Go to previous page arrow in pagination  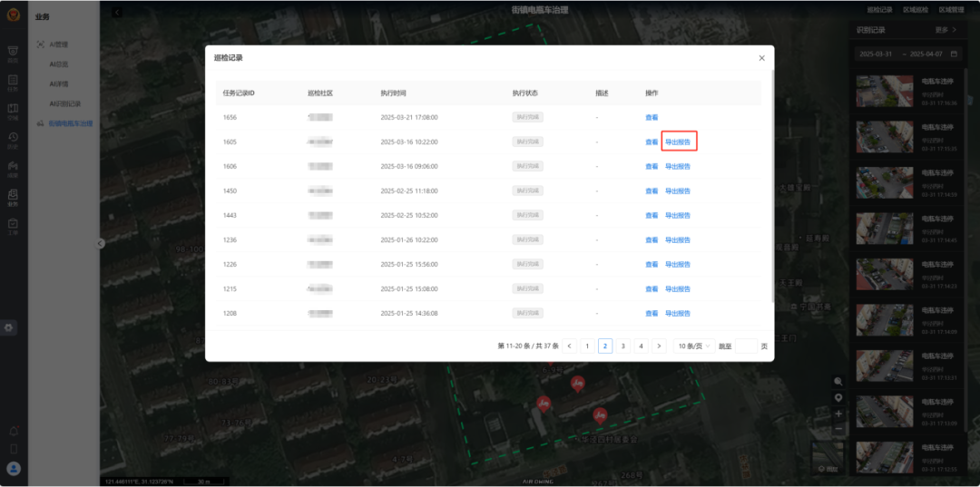pyautogui.click(x=569, y=346)
